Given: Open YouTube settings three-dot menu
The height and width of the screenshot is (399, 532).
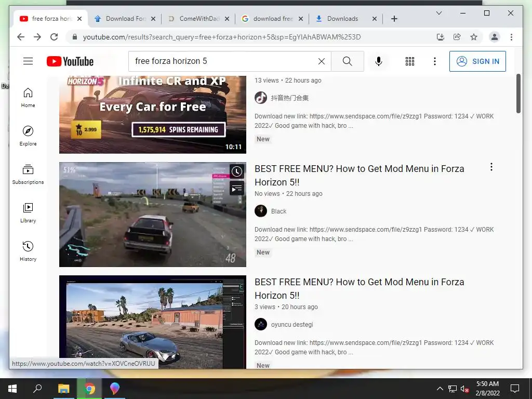Looking at the screenshot, I should pos(435,61).
